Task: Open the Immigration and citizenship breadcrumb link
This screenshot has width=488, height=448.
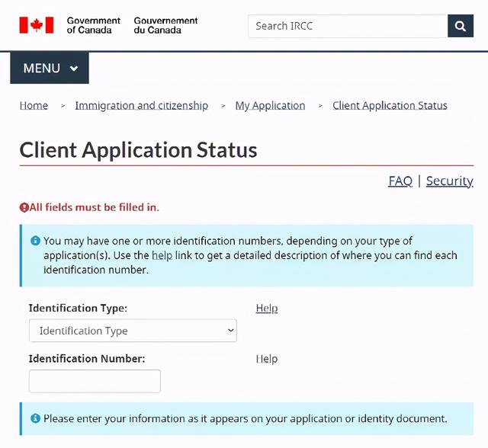Action: [x=141, y=106]
